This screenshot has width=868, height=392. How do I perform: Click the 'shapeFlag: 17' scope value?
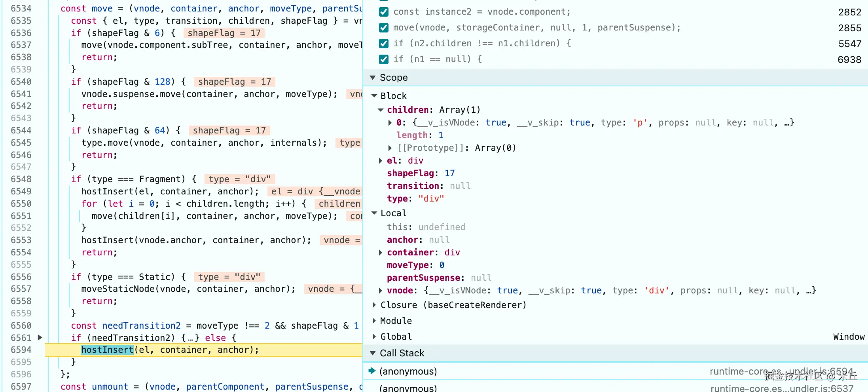click(421, 173)
